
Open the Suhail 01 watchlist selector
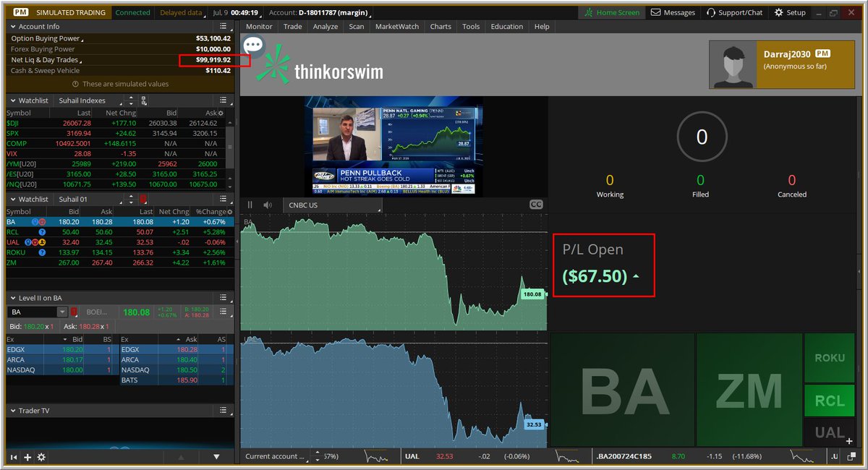tap(88, 199)
